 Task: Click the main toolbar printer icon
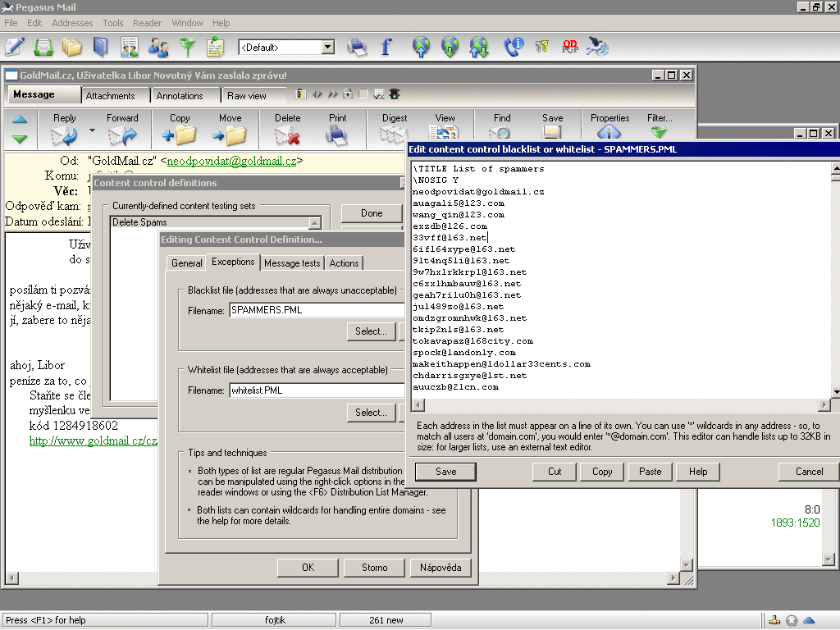point(357,47)
